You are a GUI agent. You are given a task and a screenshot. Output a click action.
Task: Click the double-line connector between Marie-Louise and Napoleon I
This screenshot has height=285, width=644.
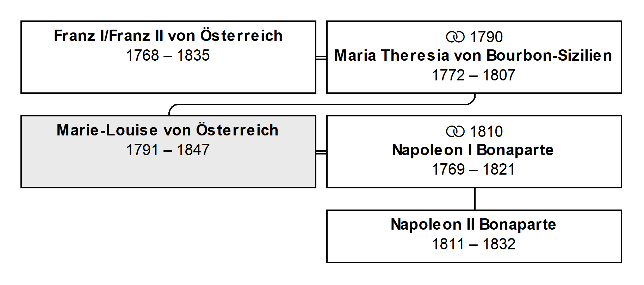point(321,152)
